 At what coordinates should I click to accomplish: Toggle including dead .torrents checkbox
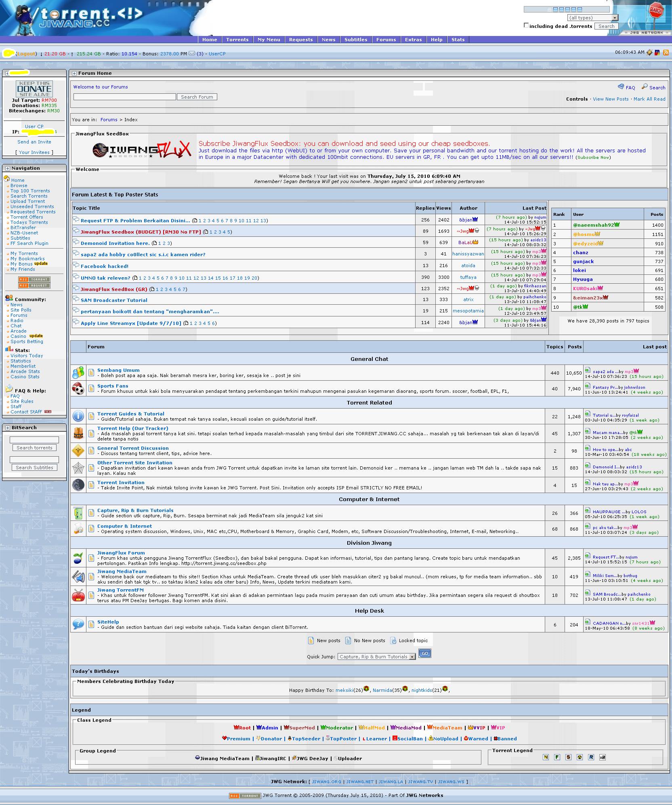click(526, 25)
